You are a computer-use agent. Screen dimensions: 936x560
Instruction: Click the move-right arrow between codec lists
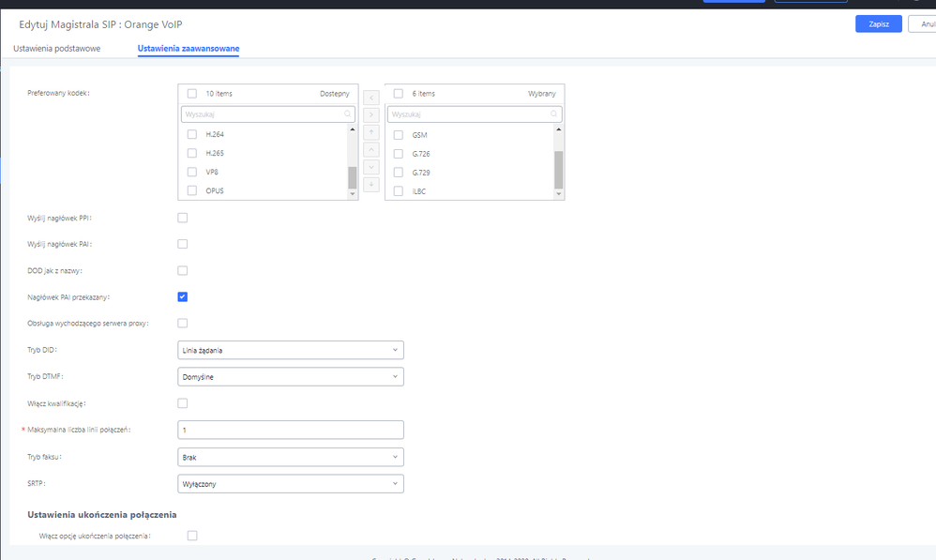click(371, 114)
